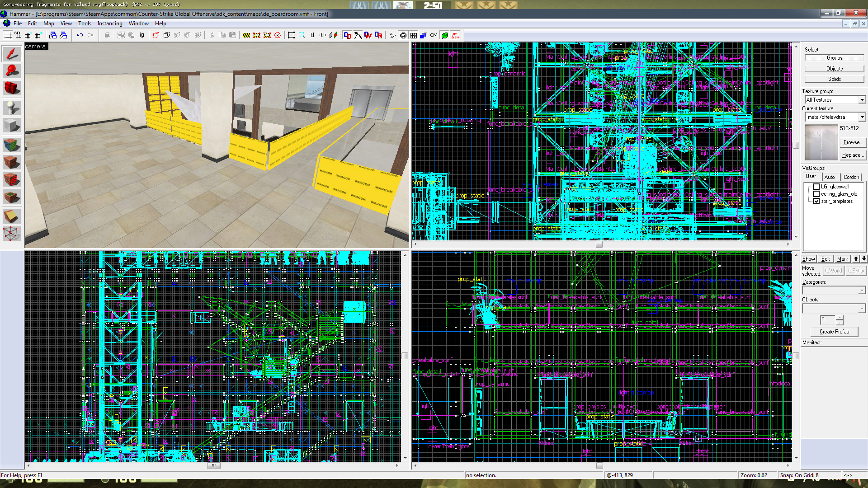868x488 pixels.
Task: Toggle the 2D grid display
Action: click(8, 35)
